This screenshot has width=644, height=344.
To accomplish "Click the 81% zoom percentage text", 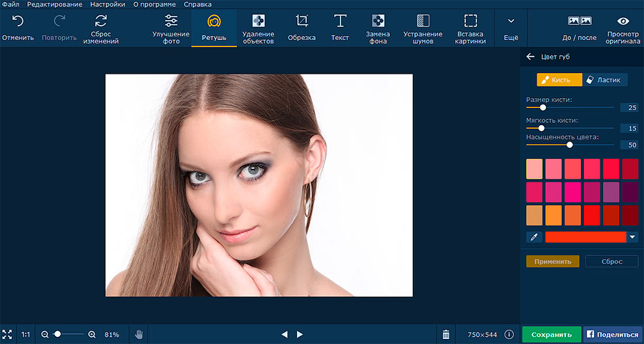I will pos(112,335).
